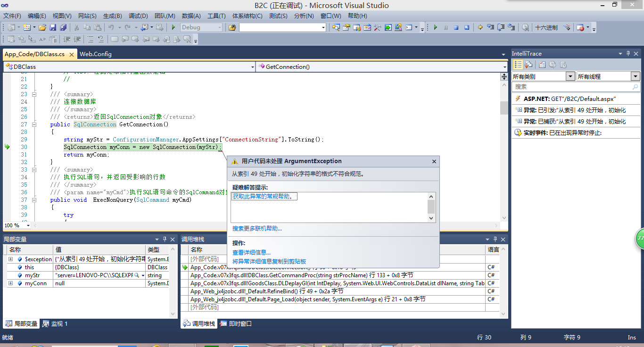Open IntelliTrace settings checklist icon
The height and width of the screenshot is (347, 644).
point(542,65)
